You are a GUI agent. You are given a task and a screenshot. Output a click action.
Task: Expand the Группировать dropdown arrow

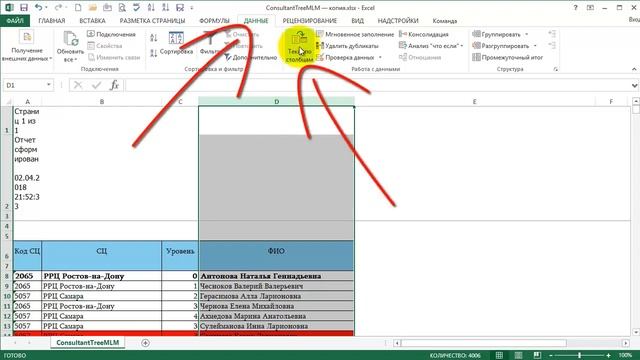coord(527,34)
